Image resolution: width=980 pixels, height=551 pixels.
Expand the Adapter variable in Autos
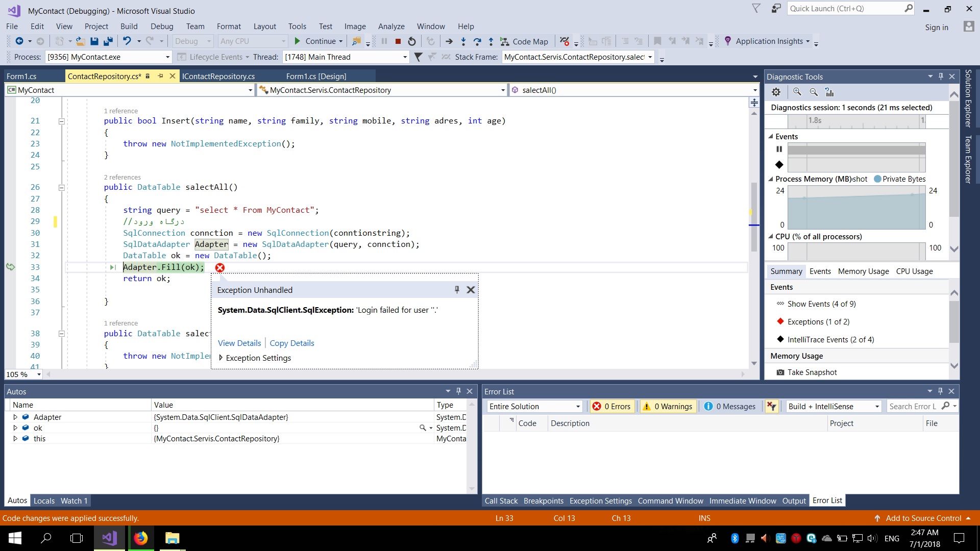click(15, 417)
